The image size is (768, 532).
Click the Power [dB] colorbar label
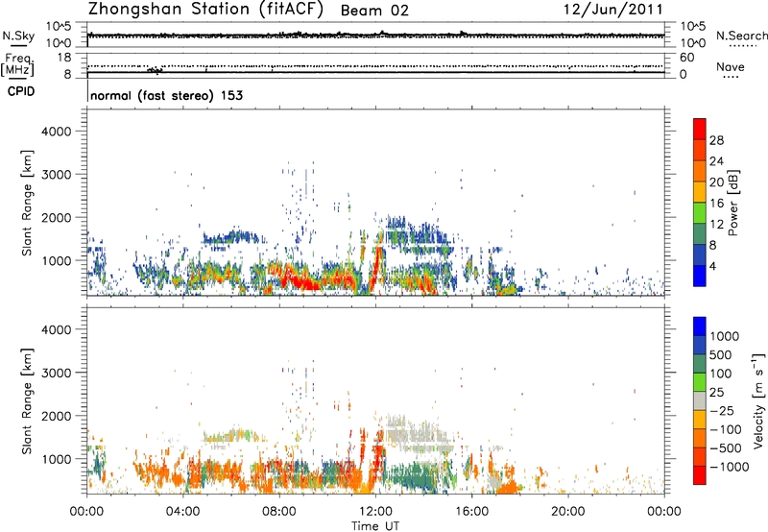[732, 203]
